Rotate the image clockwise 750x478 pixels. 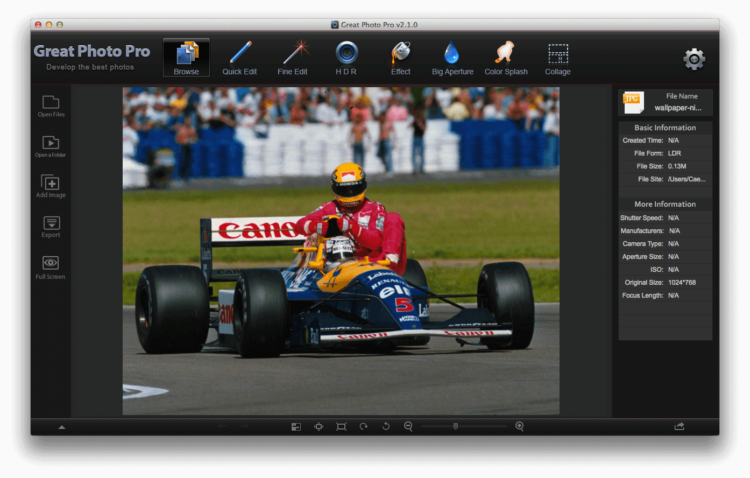tap(364, 426)
